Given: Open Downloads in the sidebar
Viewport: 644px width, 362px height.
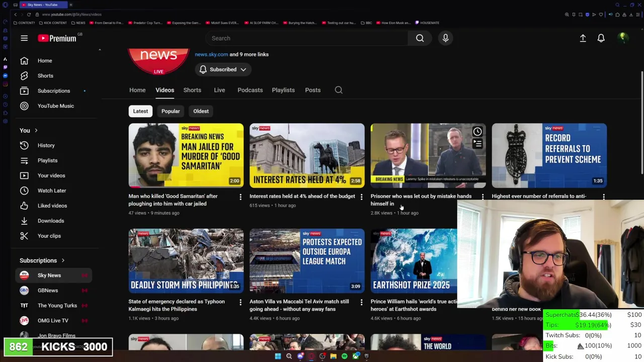Looking at the screenshot, I should click(51, 221).
